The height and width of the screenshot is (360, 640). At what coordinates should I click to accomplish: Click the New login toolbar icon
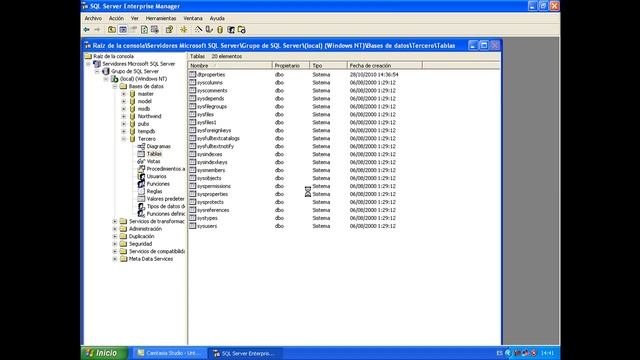click(x=231, y=30)
